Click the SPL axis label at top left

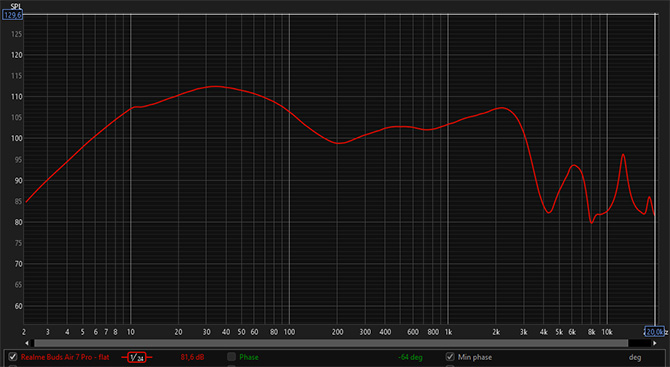tap(16, 6)
